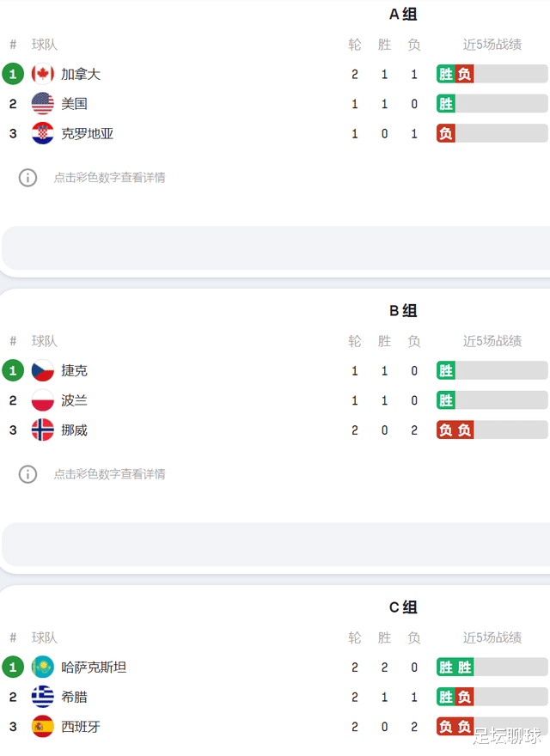Viewport: 550px width, 756px height.
Task: Click the info icon under group A
Action: point(27,178)
